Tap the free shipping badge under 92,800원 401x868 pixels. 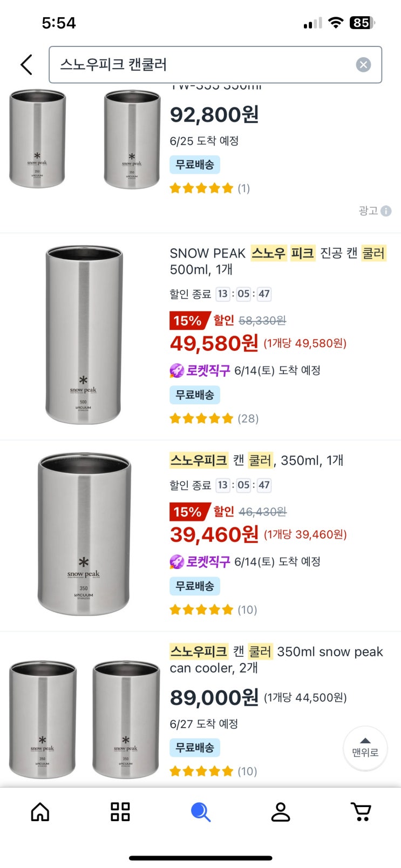click(x=195, y=165)
